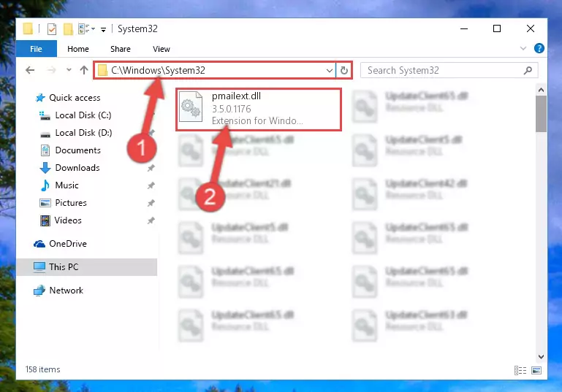Open the View ribbon tab
This screenshot has width=562, height=392.
pos(162,49)
